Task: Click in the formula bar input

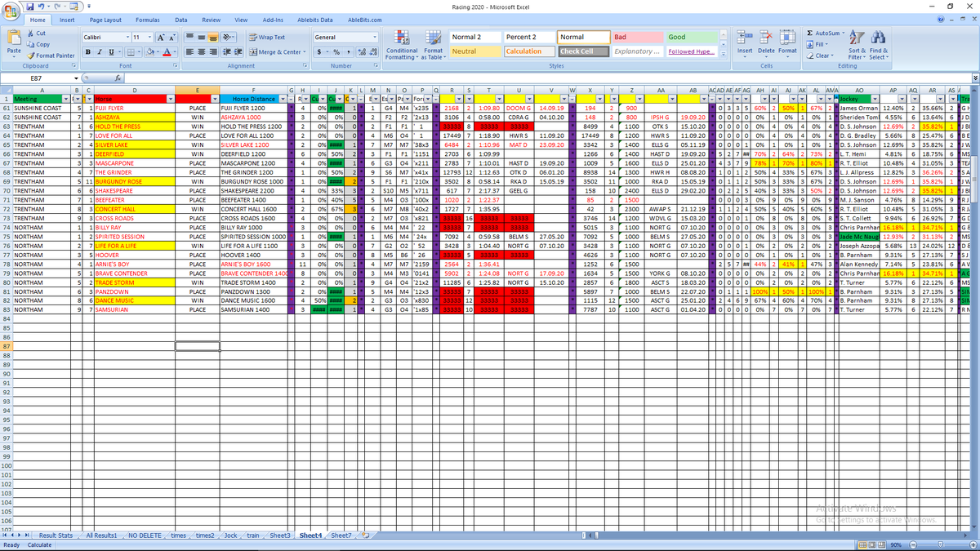Action: (x=546, y=78)
